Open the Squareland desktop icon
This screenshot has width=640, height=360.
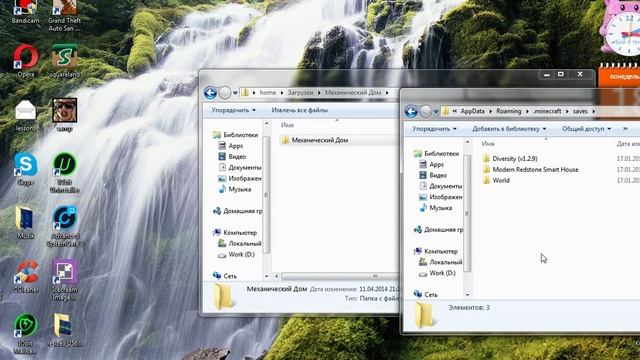coord(64,60)
